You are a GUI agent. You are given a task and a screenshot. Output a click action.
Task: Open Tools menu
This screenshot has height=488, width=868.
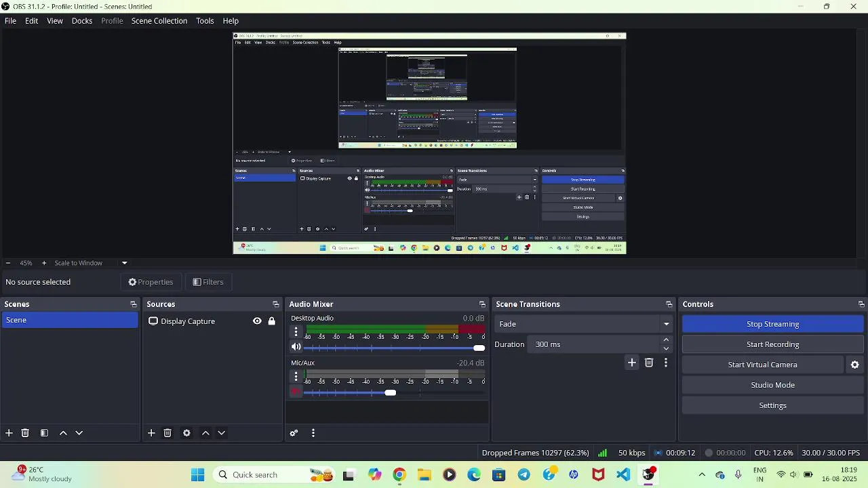205,21
